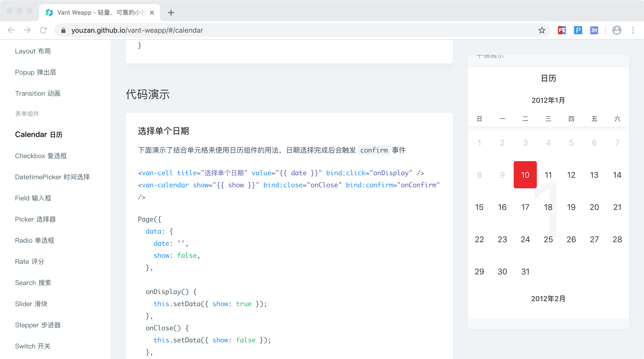Open a new browser tab
644x359 pixels.
(x=171, y=13)
